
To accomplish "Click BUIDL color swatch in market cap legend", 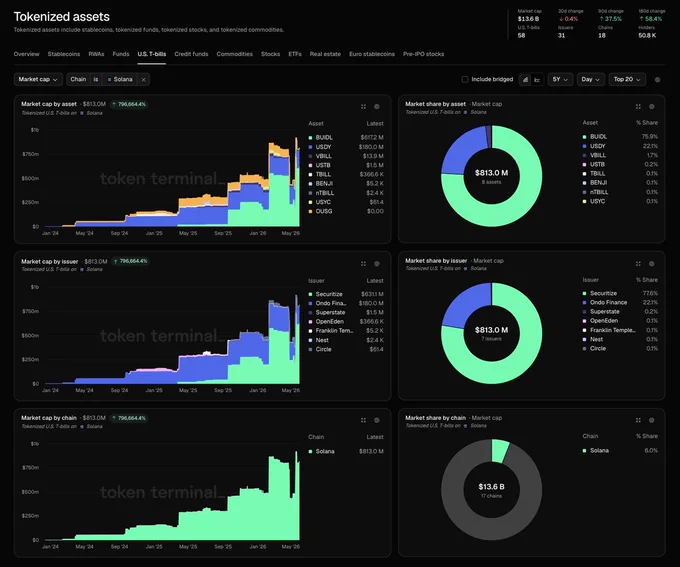I will pos(311,138).
